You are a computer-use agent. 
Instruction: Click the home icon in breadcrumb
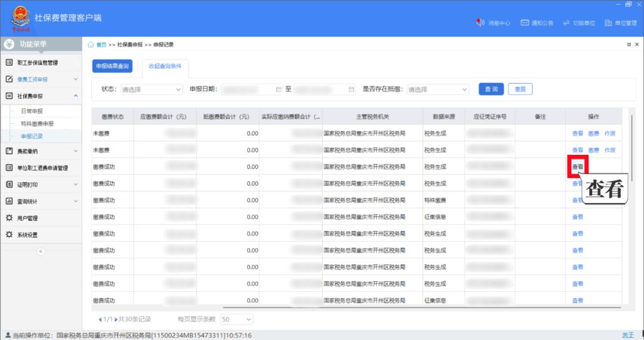(x=91, y=45)
